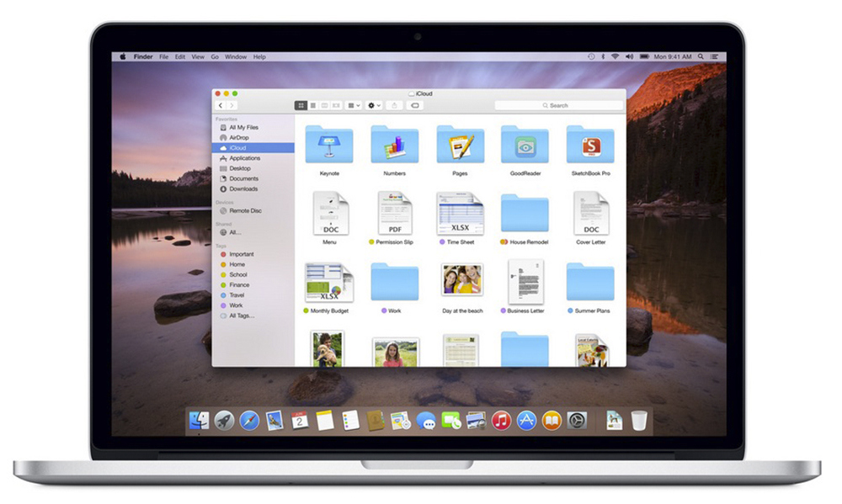Select Downloads in the sidebar
Viewport: 842px width, 504px height.
243,188
